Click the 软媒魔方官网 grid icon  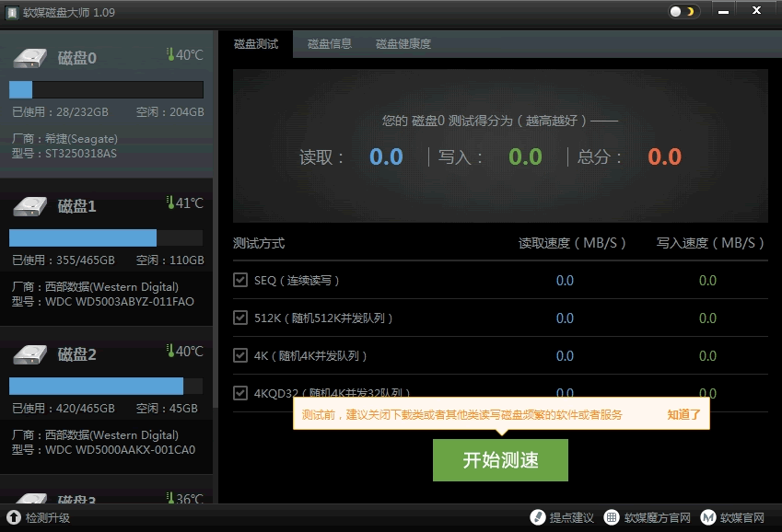[x=613, y=517]
